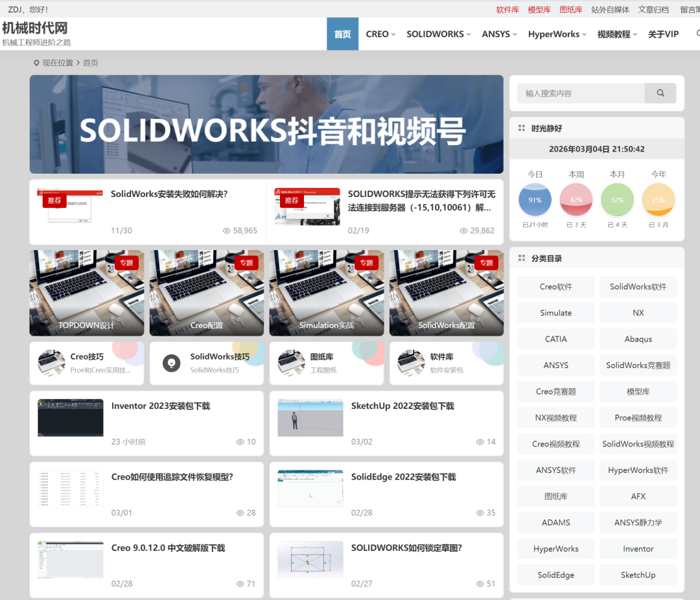This screenshot has height=600, width=700.
Task: Open 图纸库 in the top bar
Action: tap(571, 10)
